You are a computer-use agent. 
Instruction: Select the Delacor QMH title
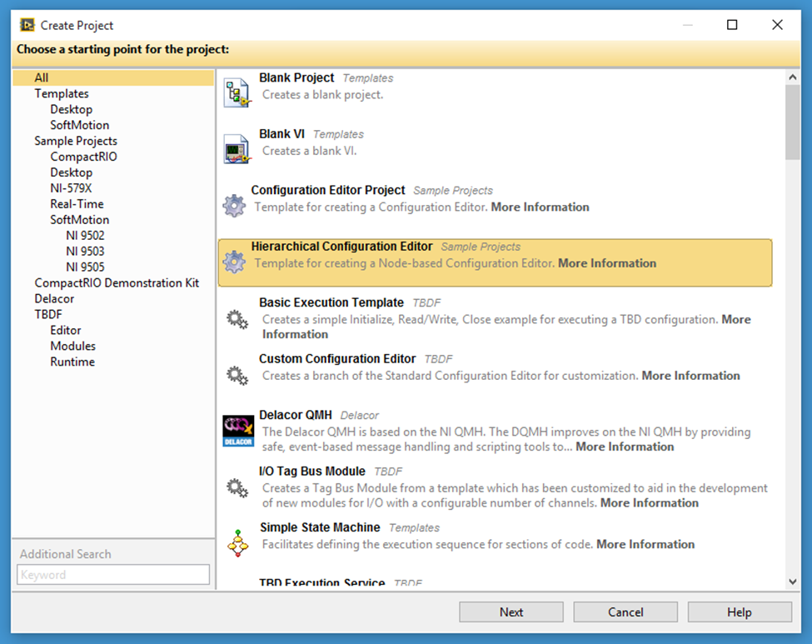[x=295, y=415]
